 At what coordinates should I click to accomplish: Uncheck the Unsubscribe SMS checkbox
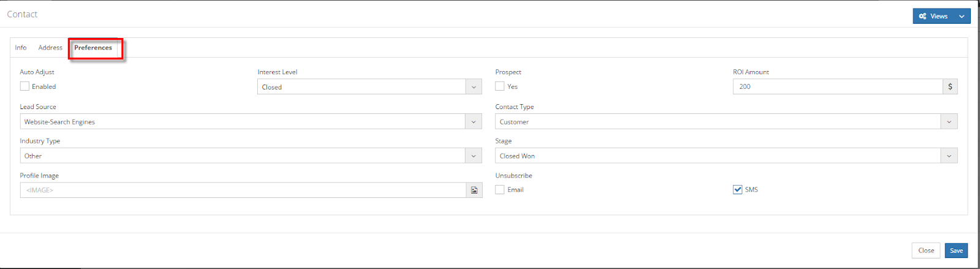(x=737, y=190)
